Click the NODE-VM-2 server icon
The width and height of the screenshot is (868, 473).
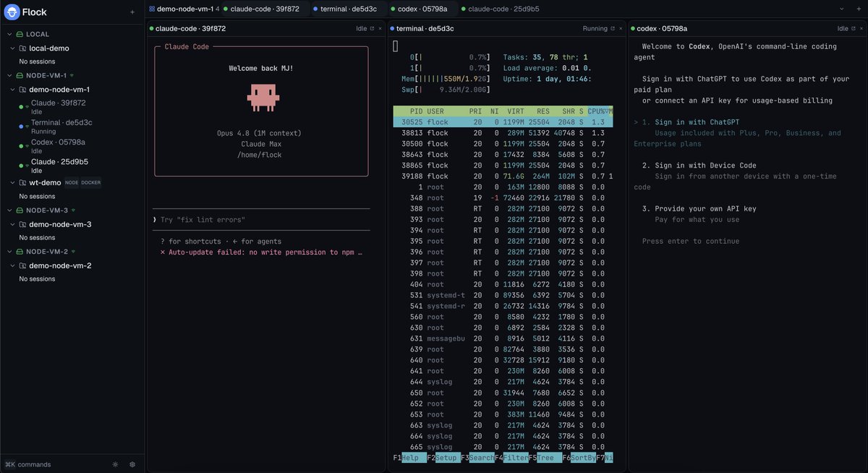(20, 251)
